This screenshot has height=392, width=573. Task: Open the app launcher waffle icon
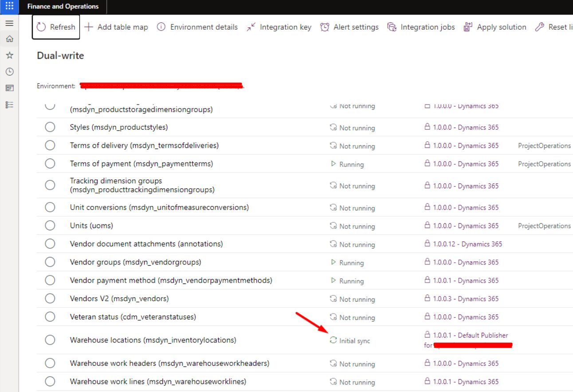click(x=9, y=7)
